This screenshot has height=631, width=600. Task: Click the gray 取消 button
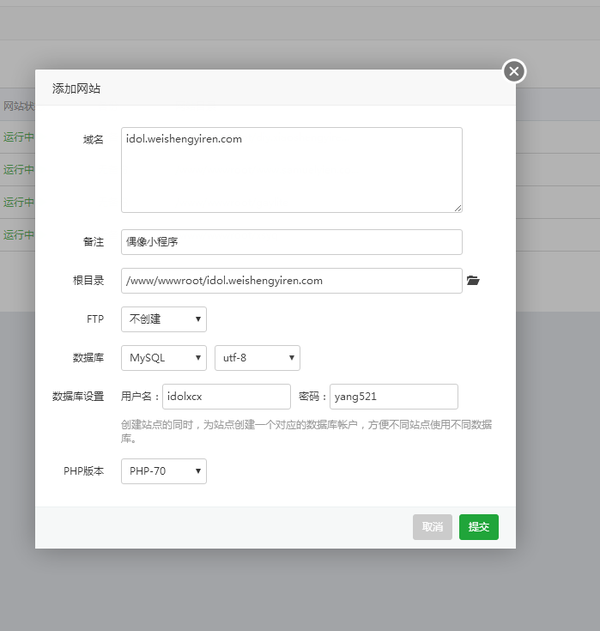click(x=432, y=527)
